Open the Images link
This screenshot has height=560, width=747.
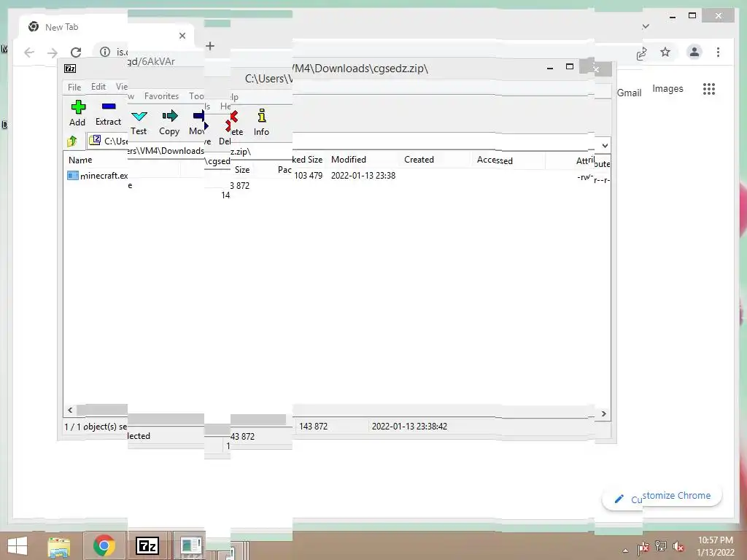(x=667, y=88)
